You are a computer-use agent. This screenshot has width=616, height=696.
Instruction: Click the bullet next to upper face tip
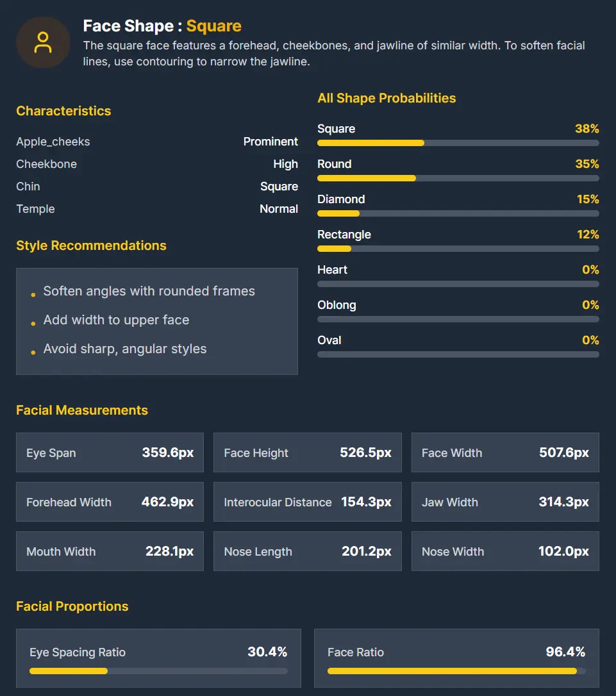[33, 322]
